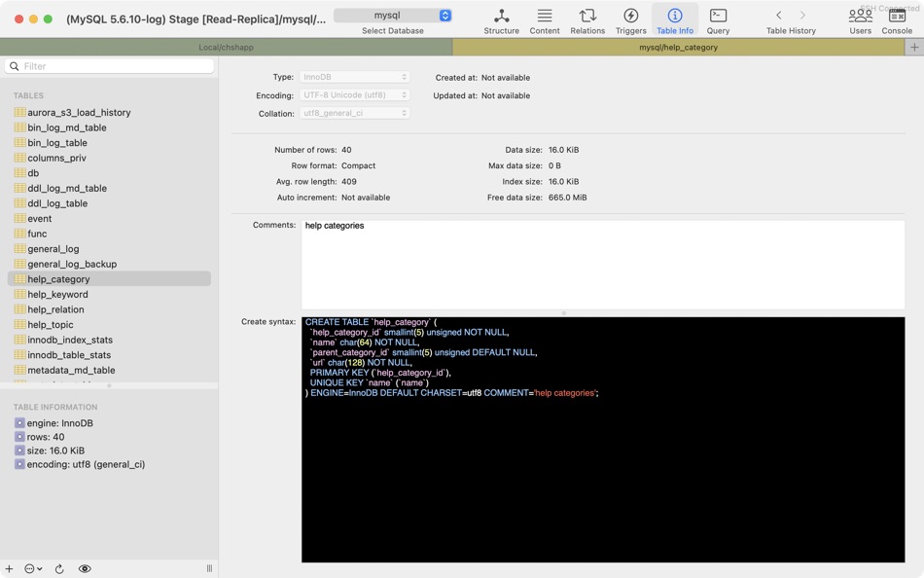924x578 pixels.
Task: Open the Users management icon
Action: [x=860, y=20]
